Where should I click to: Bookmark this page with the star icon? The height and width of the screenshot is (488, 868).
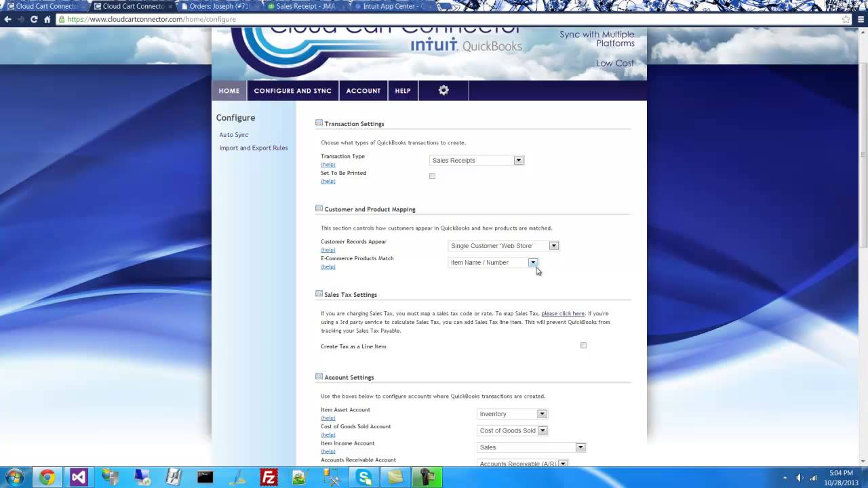[846, 19]
